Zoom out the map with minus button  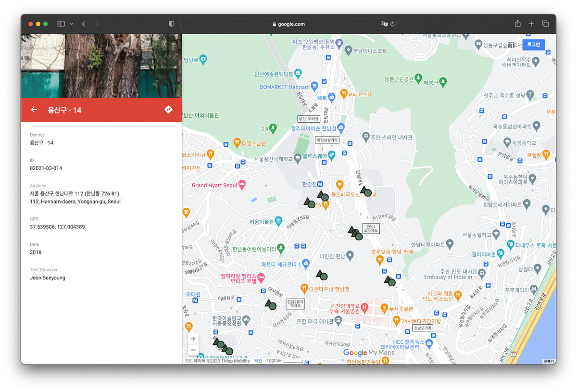pyautogui.click(x=193, y=350)
